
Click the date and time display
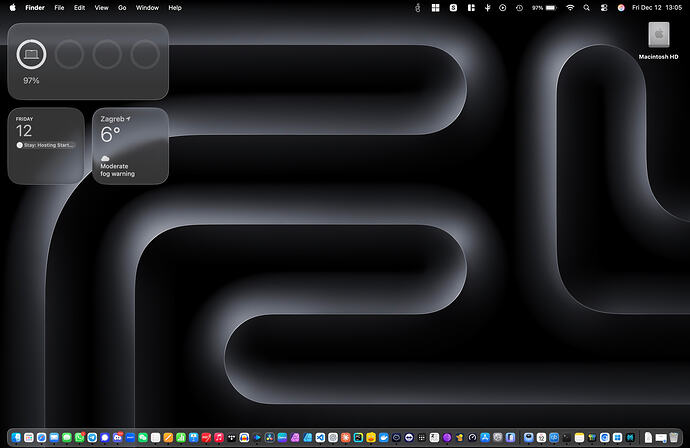tap(657, 7)
